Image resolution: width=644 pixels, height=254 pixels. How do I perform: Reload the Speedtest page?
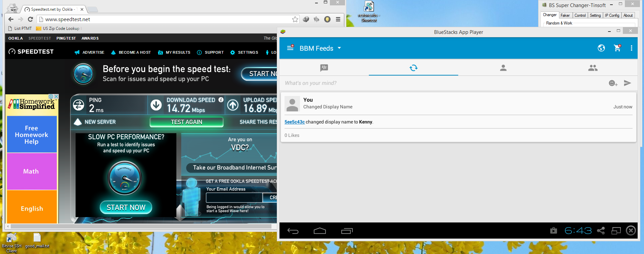(30, 19)
